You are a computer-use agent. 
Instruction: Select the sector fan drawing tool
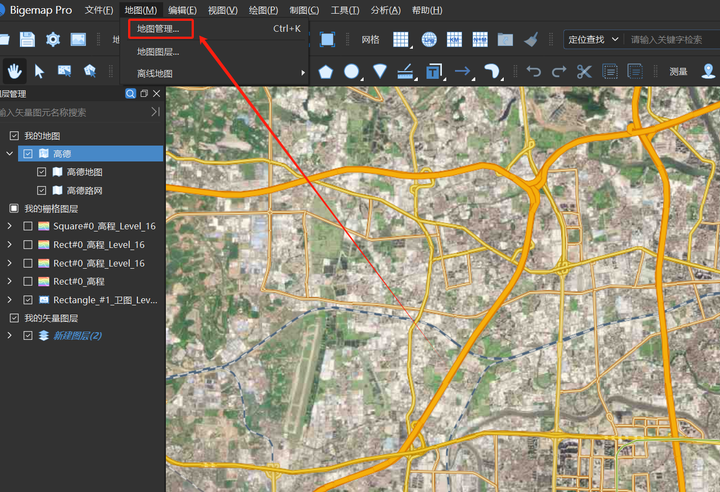click(x=380, y=71)
